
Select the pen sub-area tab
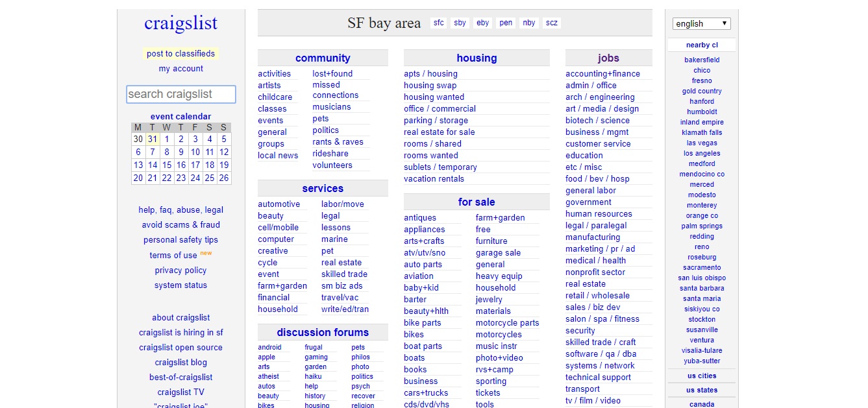[x=506, y=23]
